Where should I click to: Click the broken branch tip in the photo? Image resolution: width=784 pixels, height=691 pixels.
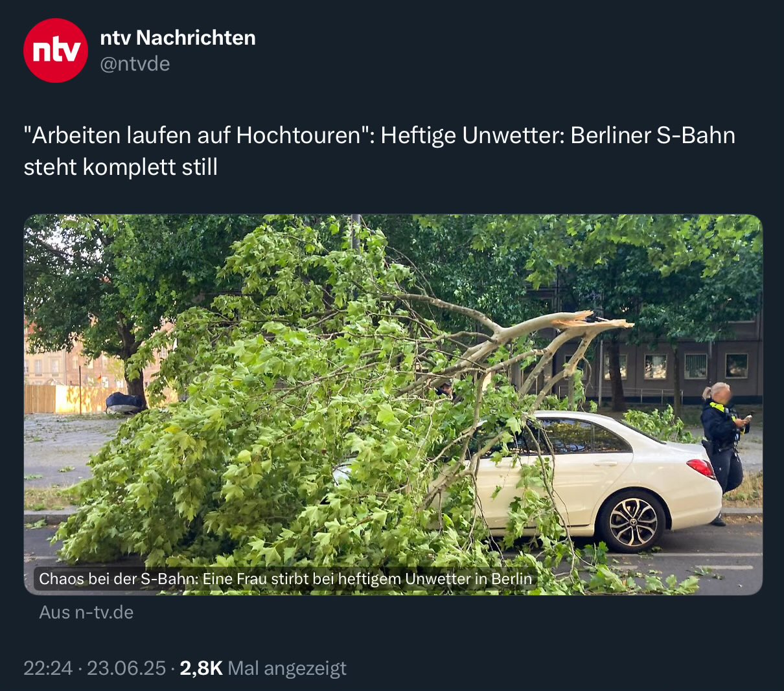[593, 321]
